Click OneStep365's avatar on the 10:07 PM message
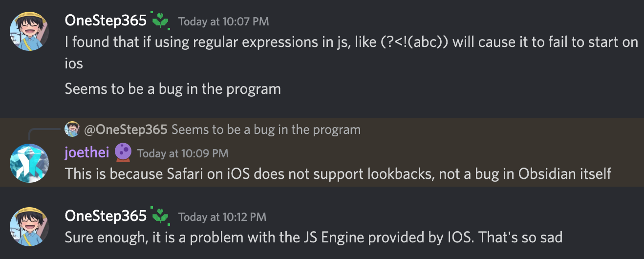The height and width of the screenshot is (259, 644). pos(29,32)
